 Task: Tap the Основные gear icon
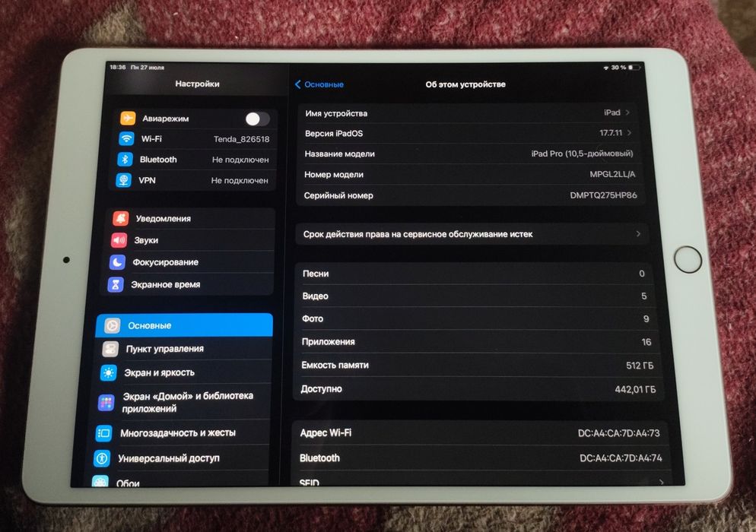pyautogui.click(x=113, y=325)
